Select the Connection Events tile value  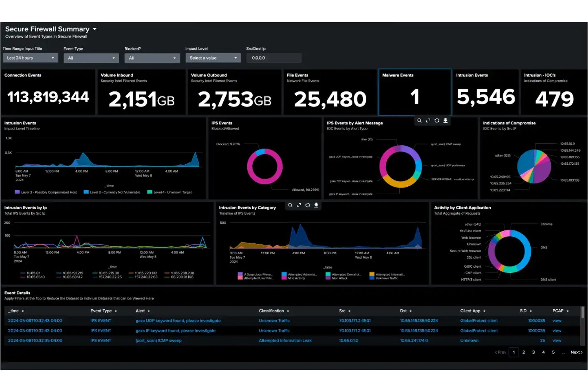[x=48, y=97]
